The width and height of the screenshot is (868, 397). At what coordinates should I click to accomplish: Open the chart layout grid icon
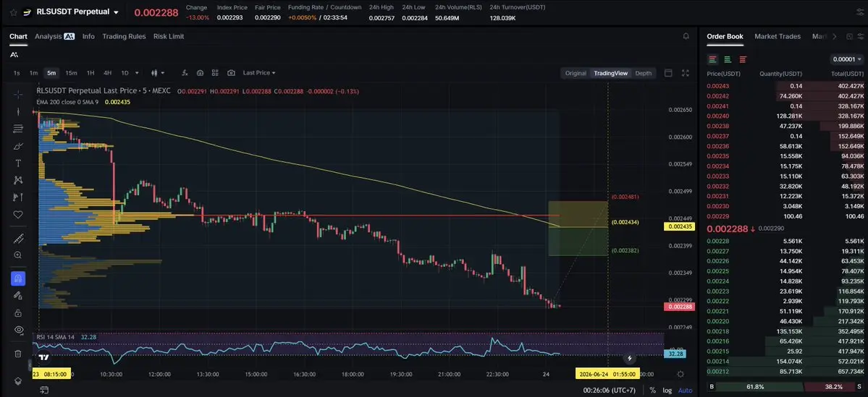pyautogui.click(x=215, y=73)
